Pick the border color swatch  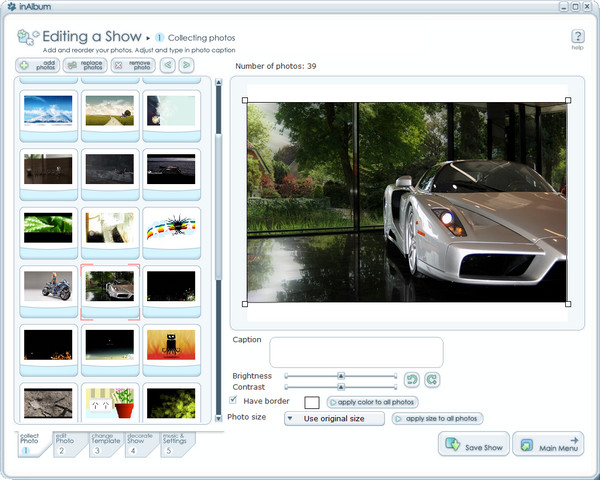[x=311, y=401]
